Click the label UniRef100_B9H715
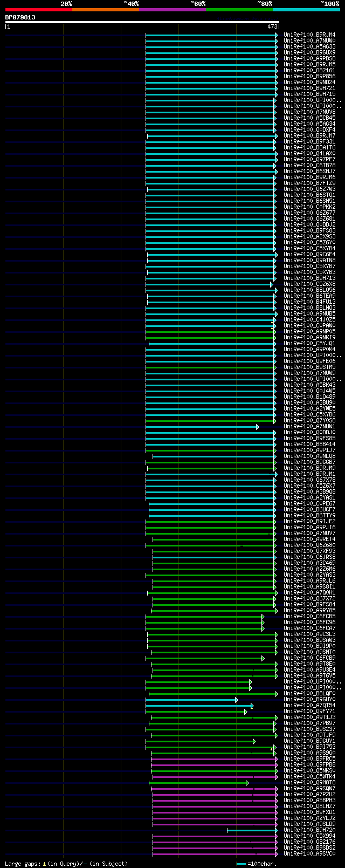 [309, 94]
